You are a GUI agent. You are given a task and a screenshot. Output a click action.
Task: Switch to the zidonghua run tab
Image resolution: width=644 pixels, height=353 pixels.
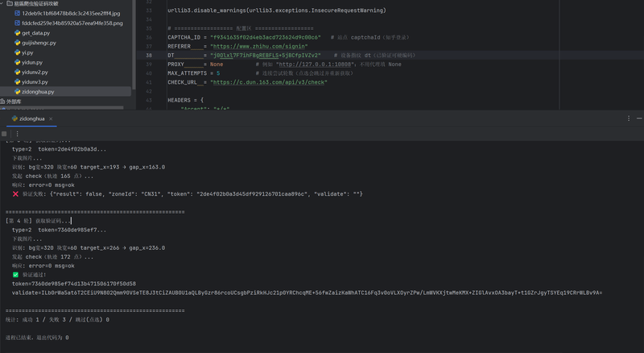(31, 118)
